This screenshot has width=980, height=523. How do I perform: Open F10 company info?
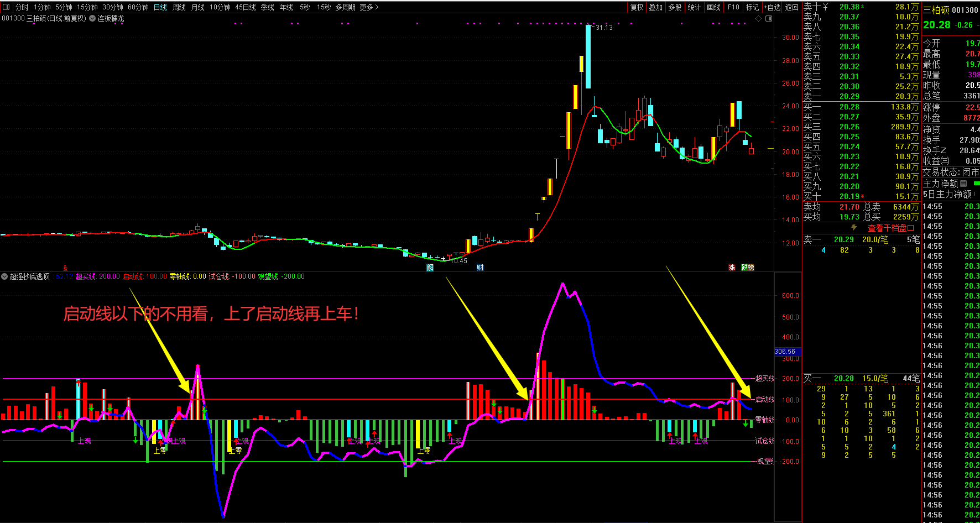click(733, 7)
